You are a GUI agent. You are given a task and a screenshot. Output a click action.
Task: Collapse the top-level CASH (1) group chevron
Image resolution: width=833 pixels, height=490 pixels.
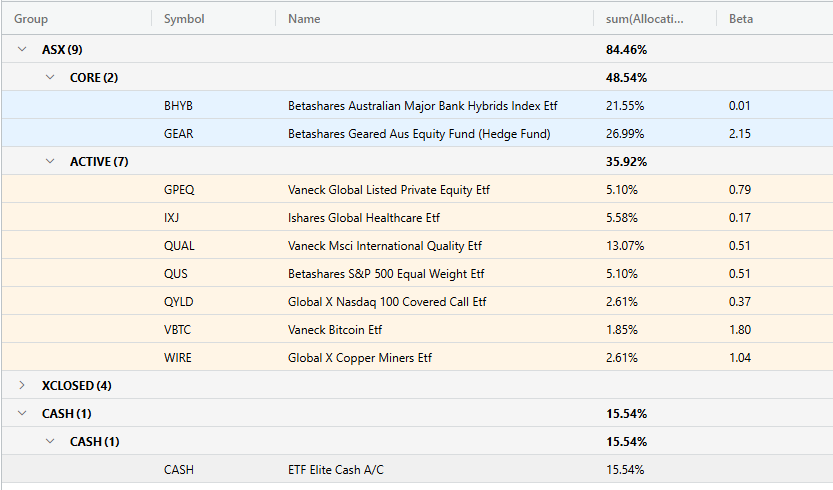click(x=22, y=413)
